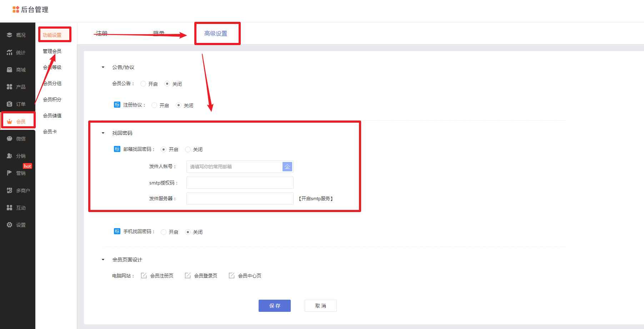Focus the smtp授权码 input field

(x=240, y=183)
